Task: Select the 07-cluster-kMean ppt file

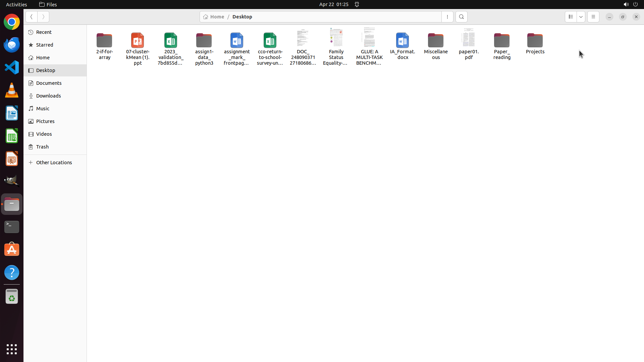Action: click(138, 41)
